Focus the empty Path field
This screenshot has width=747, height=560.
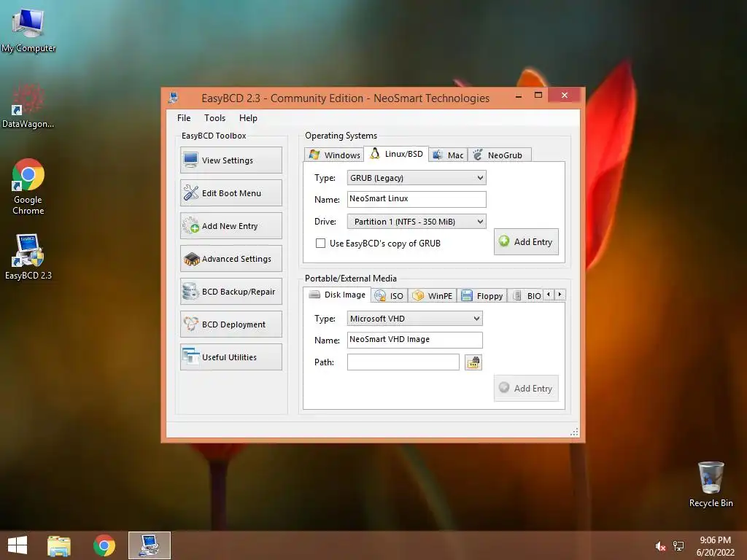tap(403, 362)
